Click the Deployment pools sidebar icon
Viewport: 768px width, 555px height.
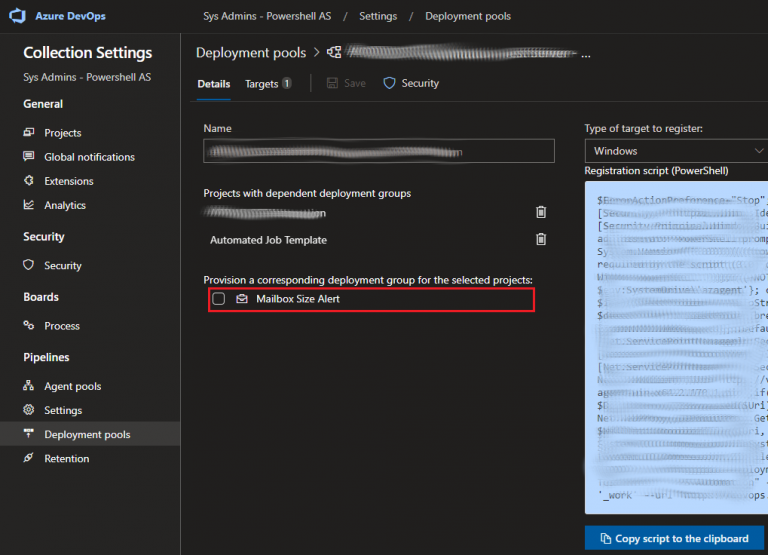[29, 433]
